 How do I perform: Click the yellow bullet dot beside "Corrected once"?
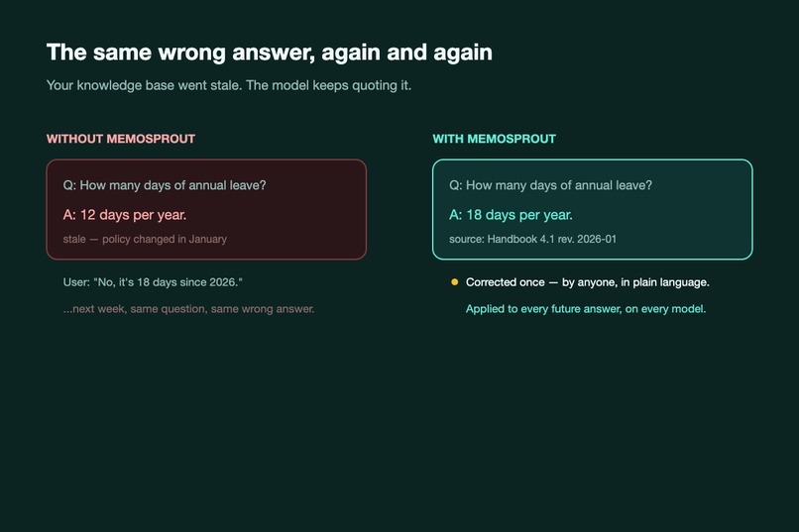pos(455,282)
